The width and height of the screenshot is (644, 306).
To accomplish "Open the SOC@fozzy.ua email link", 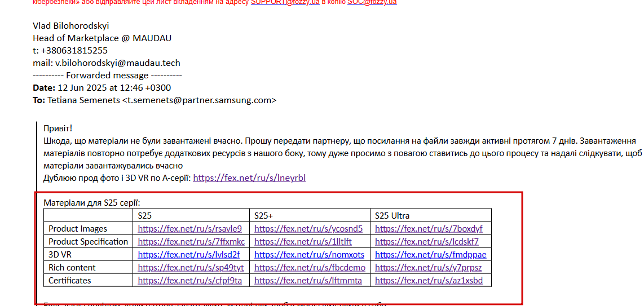I will 372,2.
